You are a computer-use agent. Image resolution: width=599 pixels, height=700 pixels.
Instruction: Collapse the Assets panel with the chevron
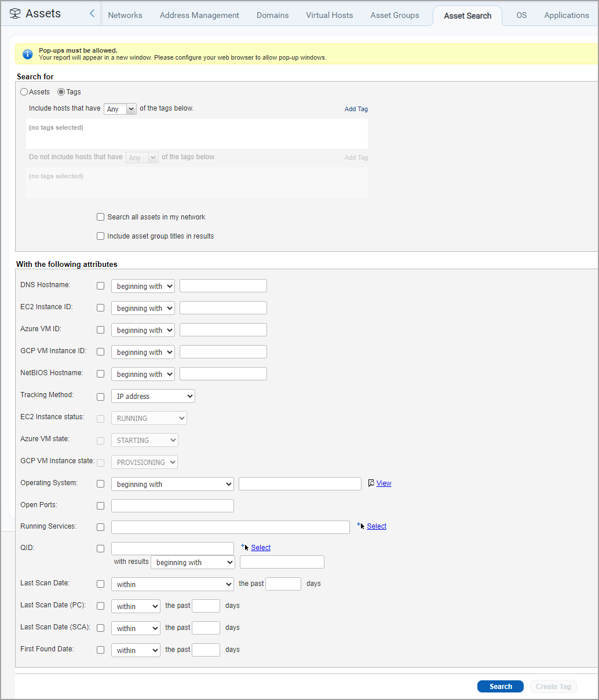point(92,13)
